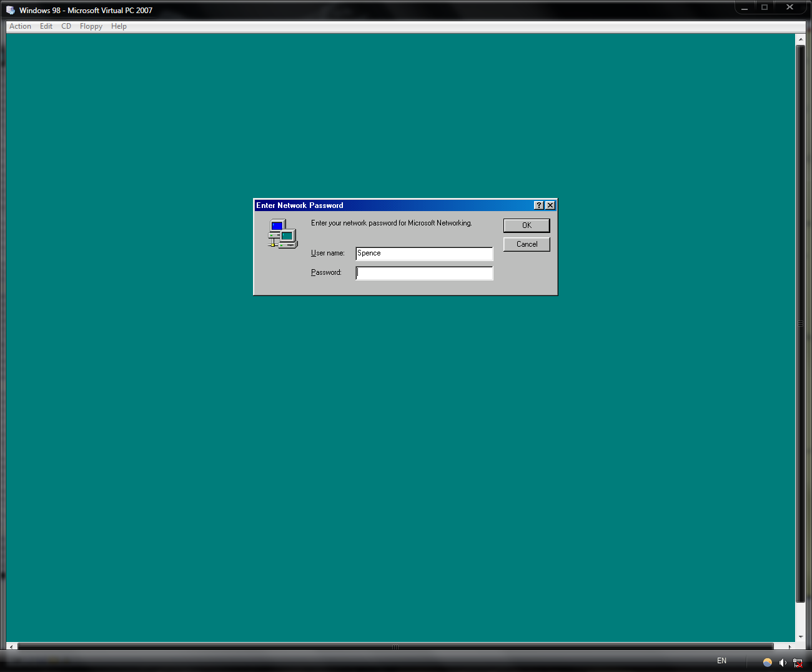Click the EN language indicator

tap(722, 661)
